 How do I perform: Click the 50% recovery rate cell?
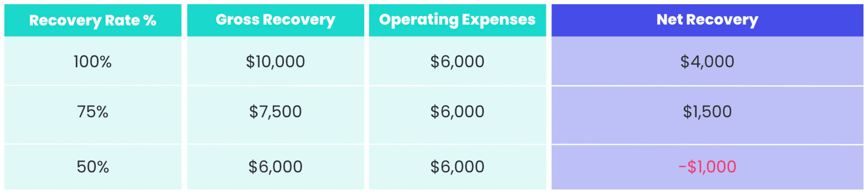click(93, 167)
